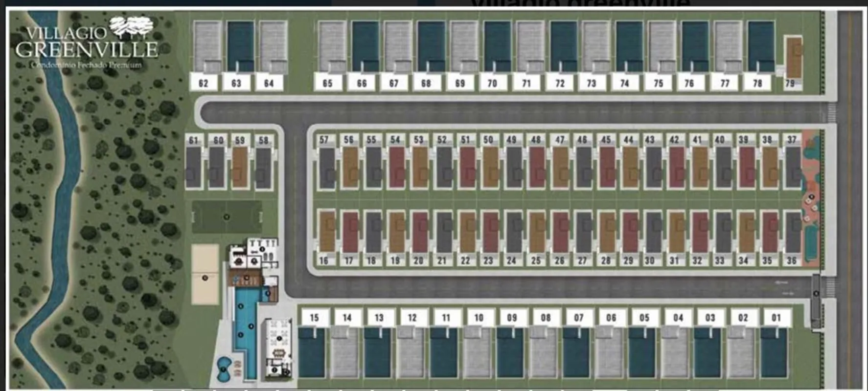Viewport: 868px width, 391px height.
Task: Select the playground area marker
Action: pyautogui.click(x=812, y=197)
